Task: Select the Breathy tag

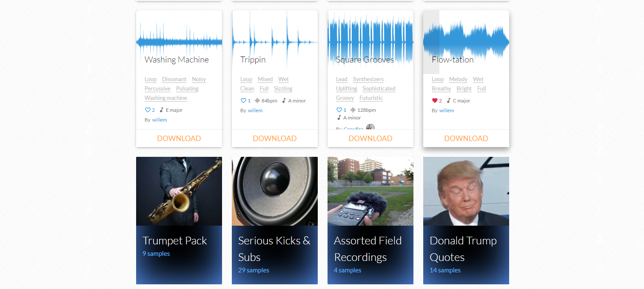Action: pos(441,89)
